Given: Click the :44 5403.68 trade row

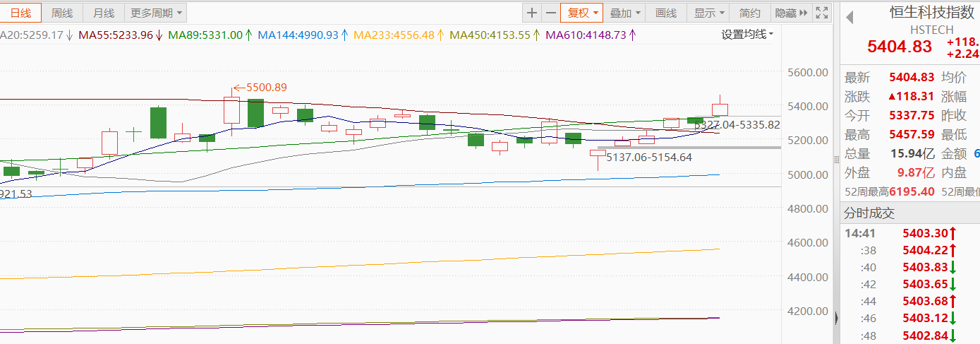Looking at the screenshot, I should click(x=910, y=301).
